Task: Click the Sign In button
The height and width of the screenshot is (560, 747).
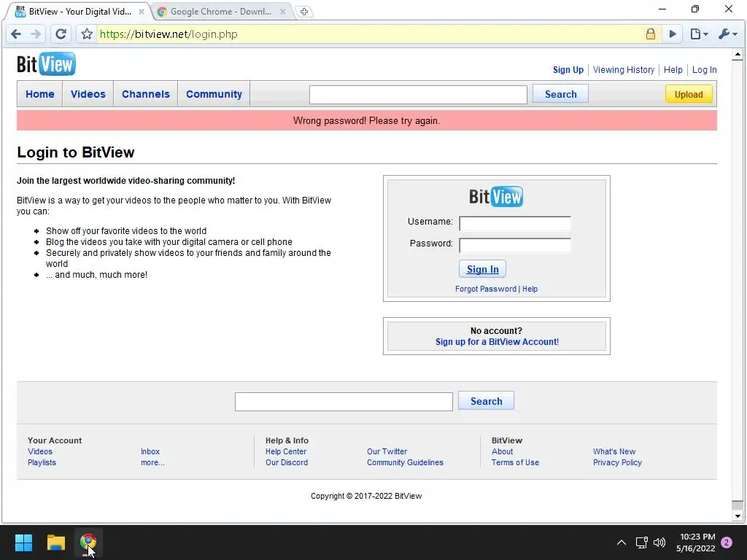Action: [x=483, y=269]
